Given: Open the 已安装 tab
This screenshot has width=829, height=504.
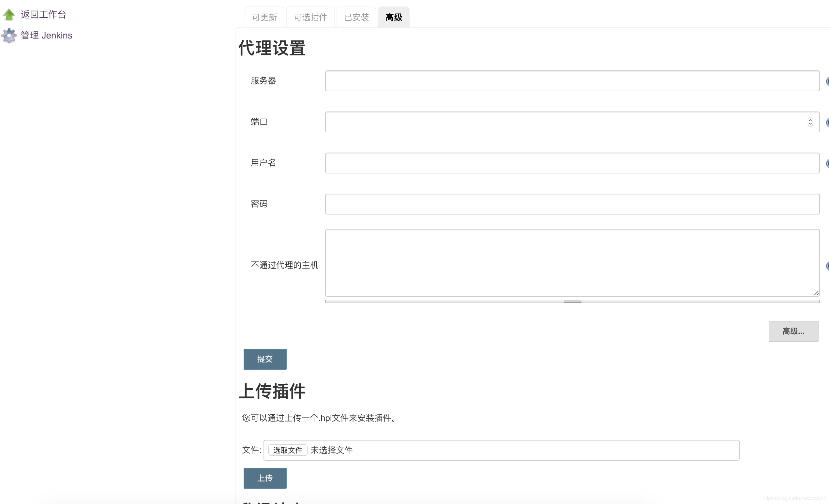Looking at the screenshot, I should pos(356,17).
